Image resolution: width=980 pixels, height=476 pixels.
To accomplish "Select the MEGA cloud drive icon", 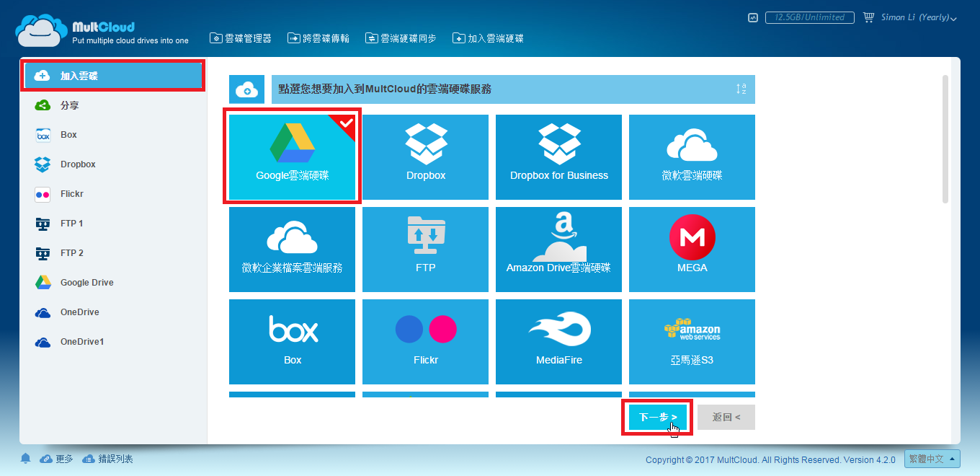I will tap(691, 249).
